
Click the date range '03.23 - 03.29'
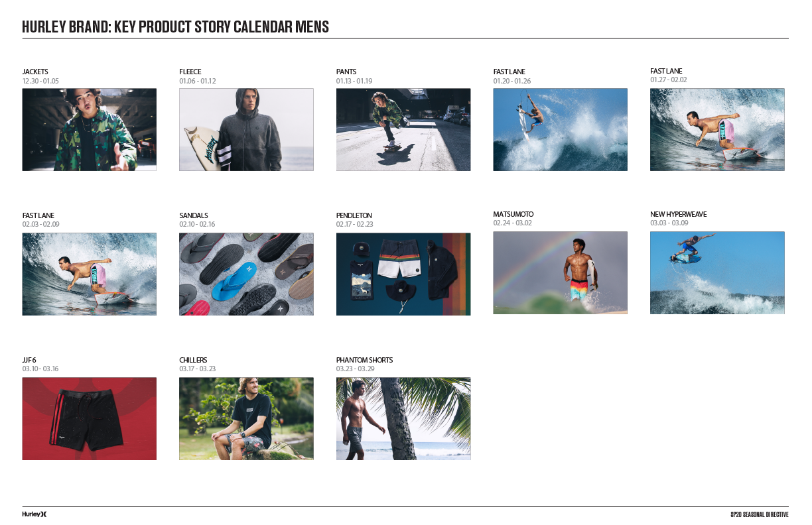coord(356,369)
